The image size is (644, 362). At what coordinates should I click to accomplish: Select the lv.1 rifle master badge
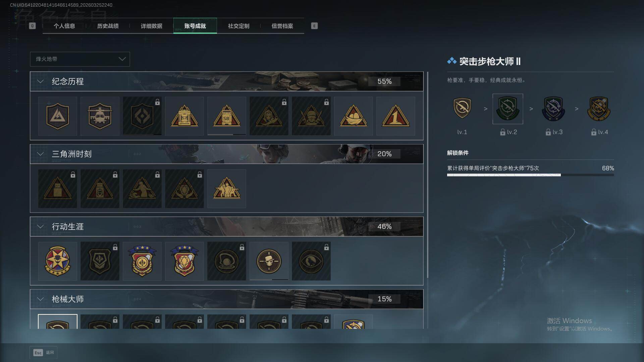462,108
